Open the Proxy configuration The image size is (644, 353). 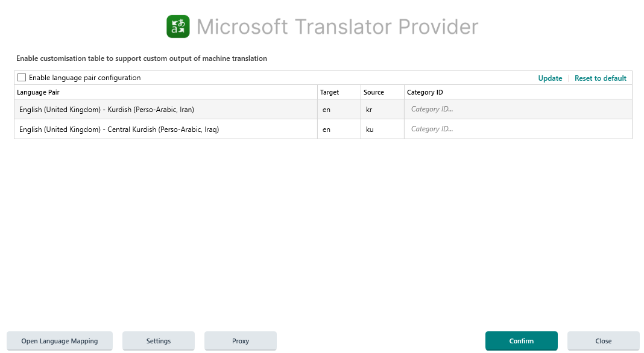tap(240, 340)
